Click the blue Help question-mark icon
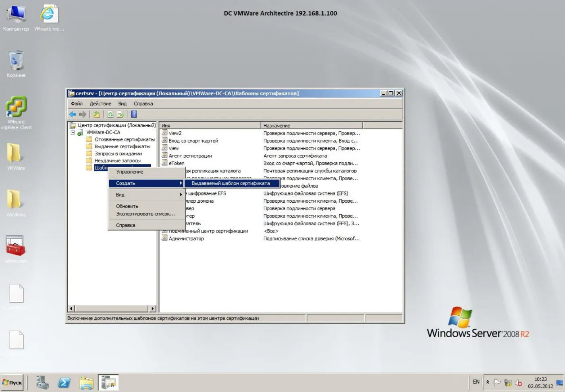 (134, 114)
